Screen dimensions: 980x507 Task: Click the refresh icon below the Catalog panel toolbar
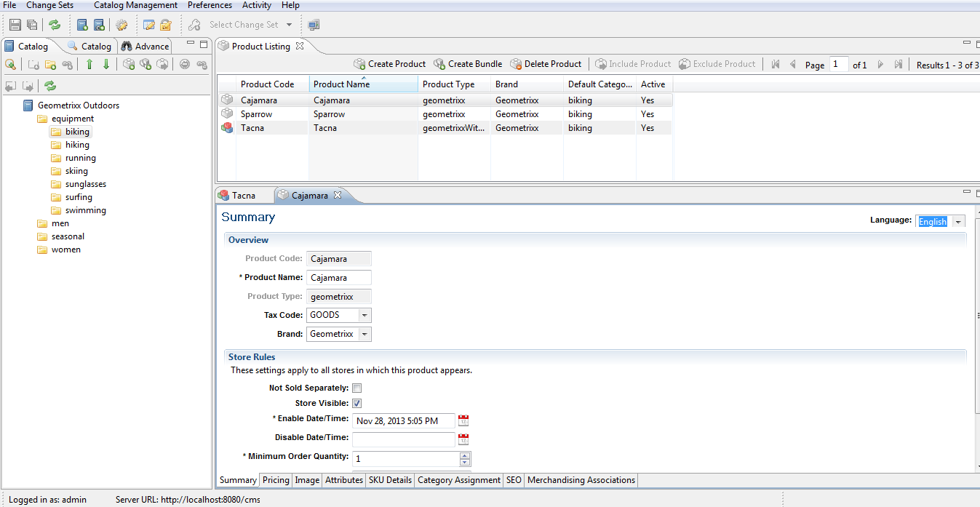click(x=50, y=86)
